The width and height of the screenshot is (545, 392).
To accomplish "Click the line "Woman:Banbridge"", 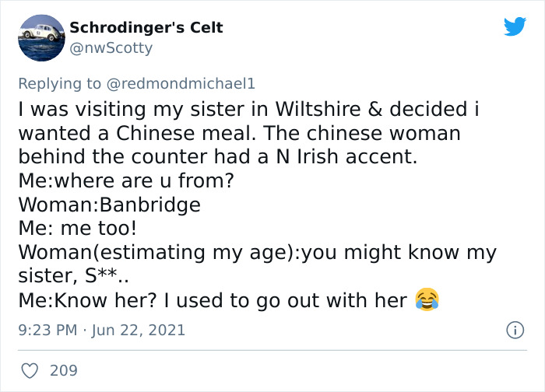I will pyautogui.click(x=109, y=205).
